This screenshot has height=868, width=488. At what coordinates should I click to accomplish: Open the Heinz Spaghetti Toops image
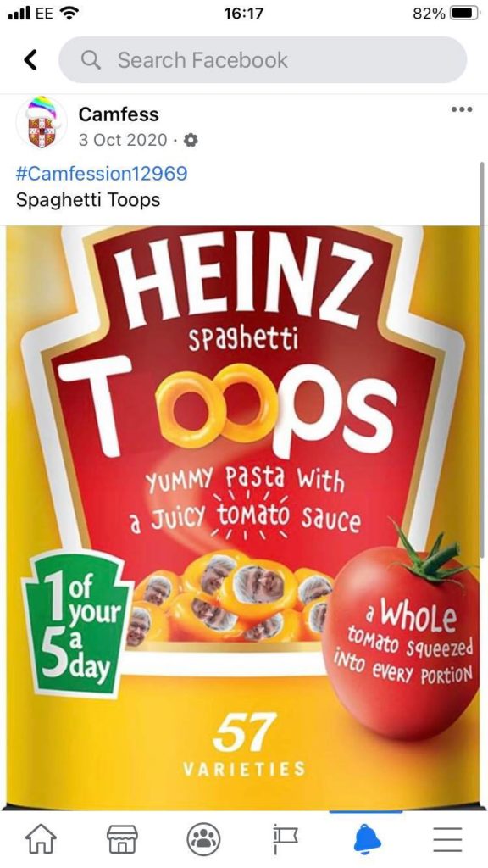pyautogui.click(x=243, y=518)
